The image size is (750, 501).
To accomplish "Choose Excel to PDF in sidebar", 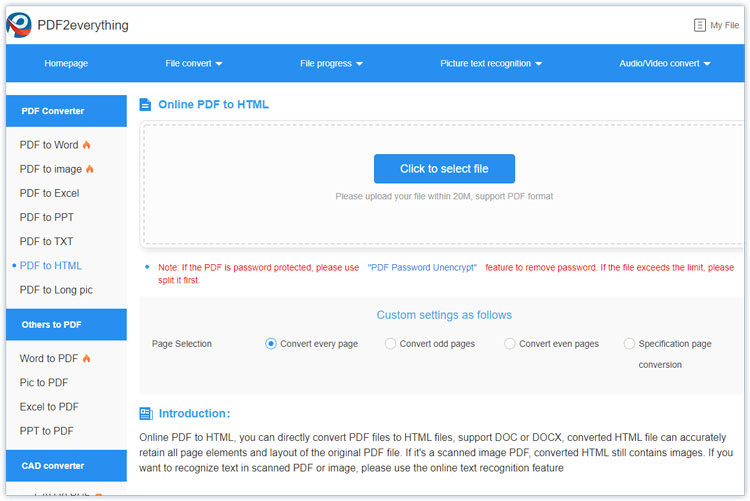I will (x=49, y=407).
